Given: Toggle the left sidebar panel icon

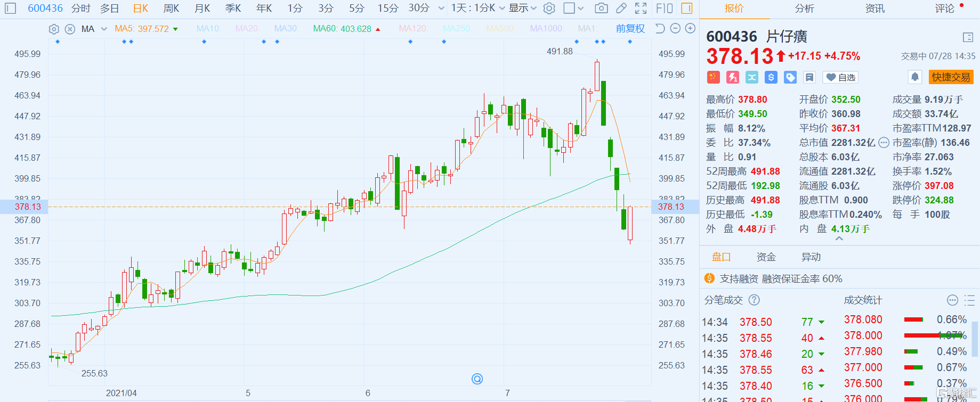Looking at the screenshot, I should tap(10, 9).
